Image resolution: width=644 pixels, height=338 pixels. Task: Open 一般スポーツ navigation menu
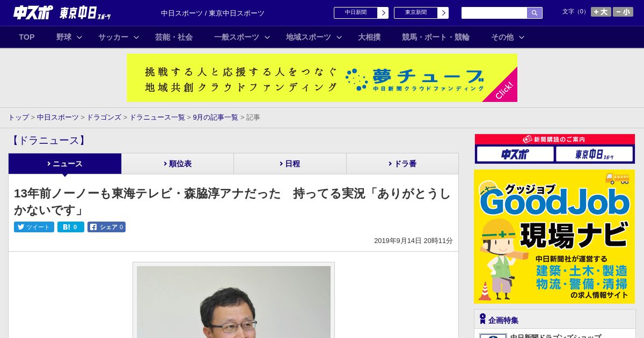237,37
